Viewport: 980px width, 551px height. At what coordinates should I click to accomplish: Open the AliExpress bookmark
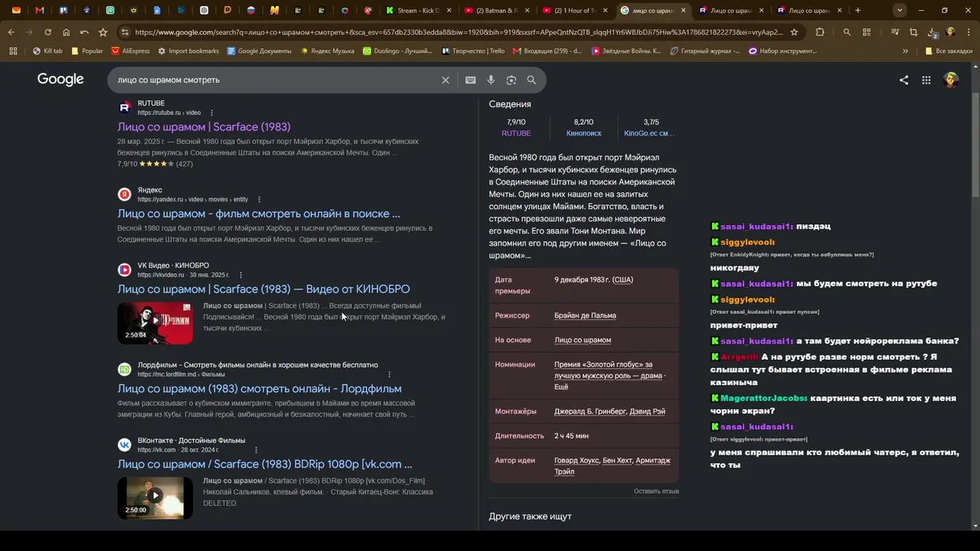(130, 51)
